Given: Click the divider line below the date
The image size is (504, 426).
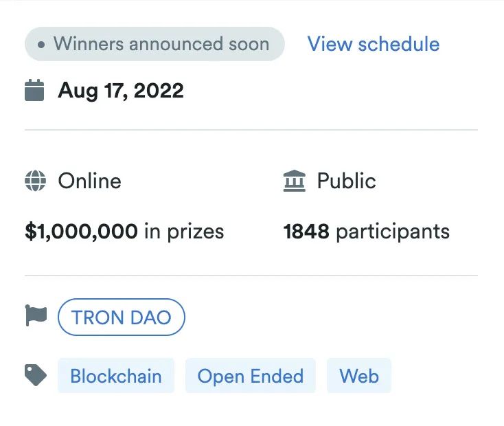Looking at the screenshot, I should click(251, 129).
